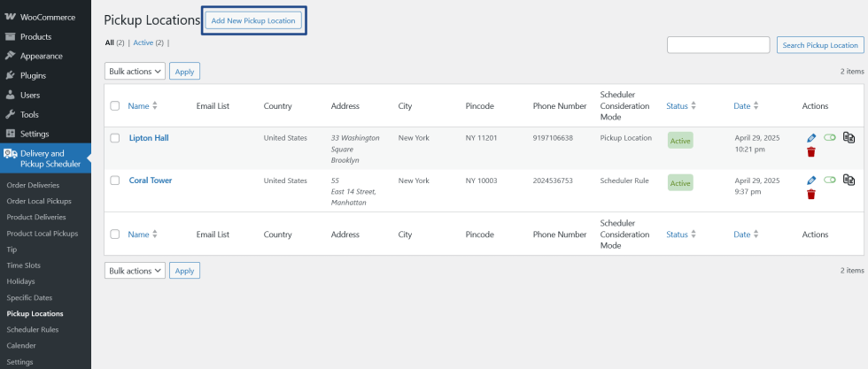Remove Coral Tower via red trash icon

[x=811, y=194]
